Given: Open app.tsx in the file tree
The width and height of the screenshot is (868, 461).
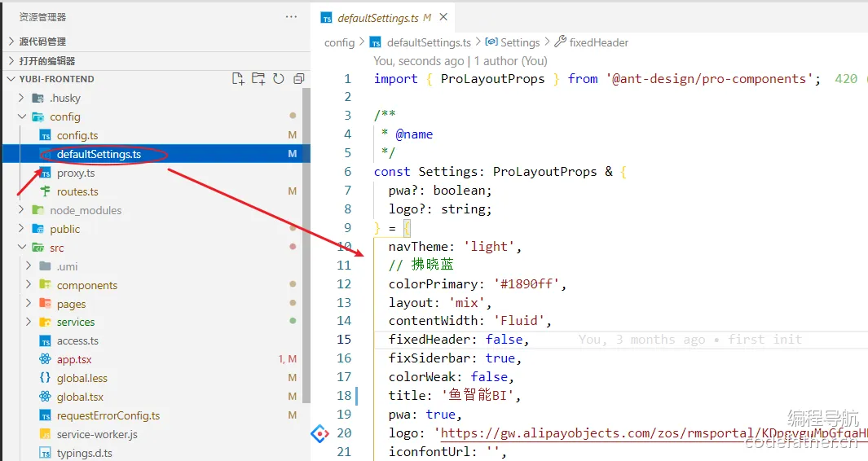Looking at the screenshot, I should point(74,360).
